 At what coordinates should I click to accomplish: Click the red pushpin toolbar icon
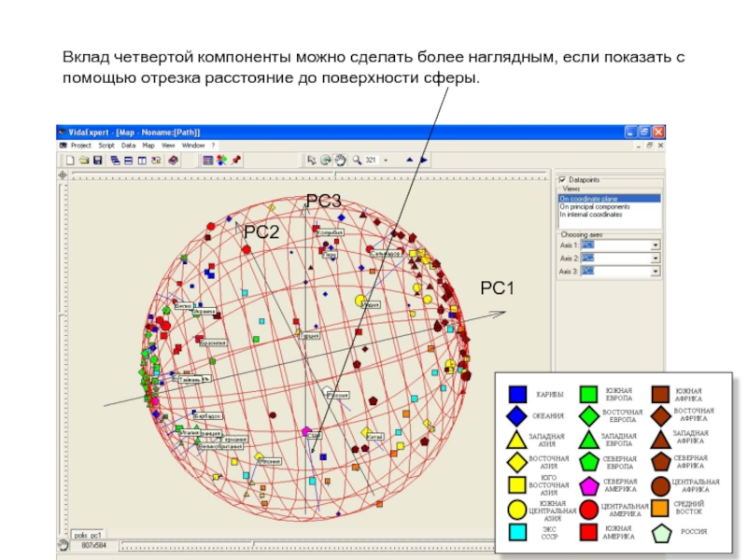pos(236,160)
